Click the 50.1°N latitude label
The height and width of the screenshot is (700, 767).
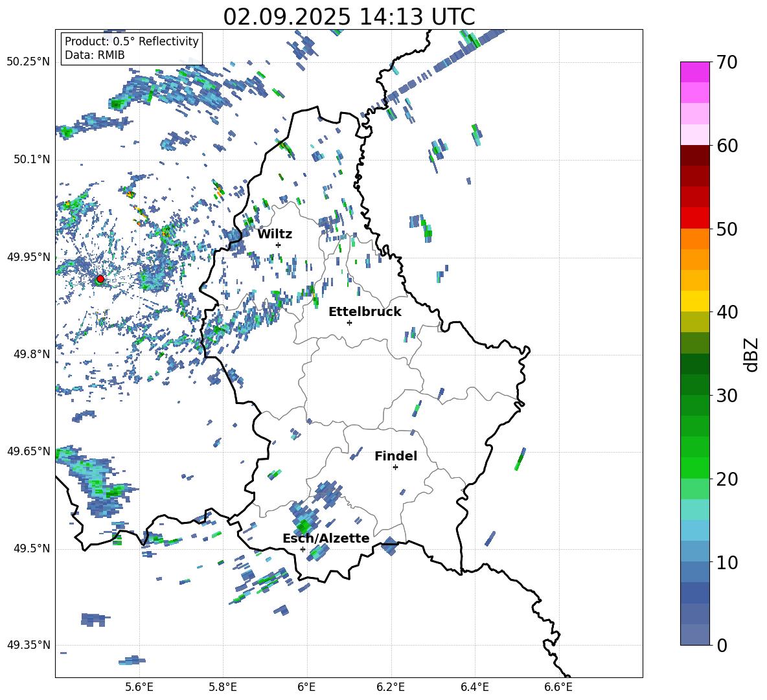coord(32,160)
